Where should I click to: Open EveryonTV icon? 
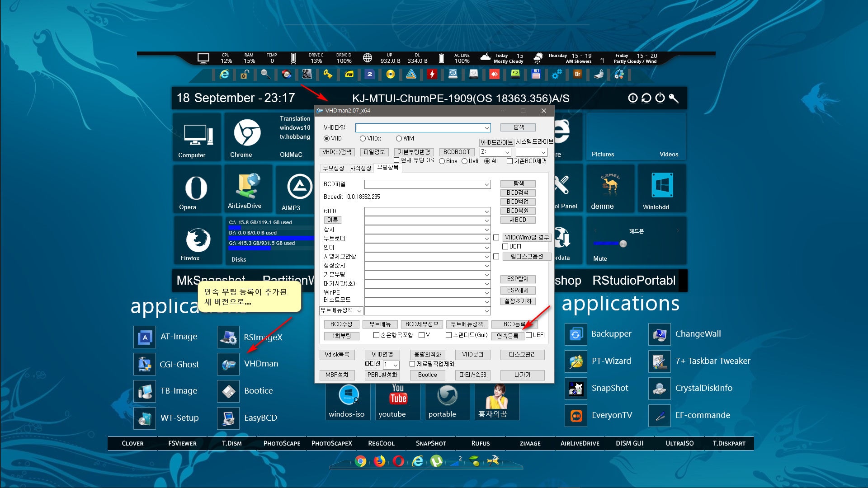pyautogui.click(x=576, y=415)
